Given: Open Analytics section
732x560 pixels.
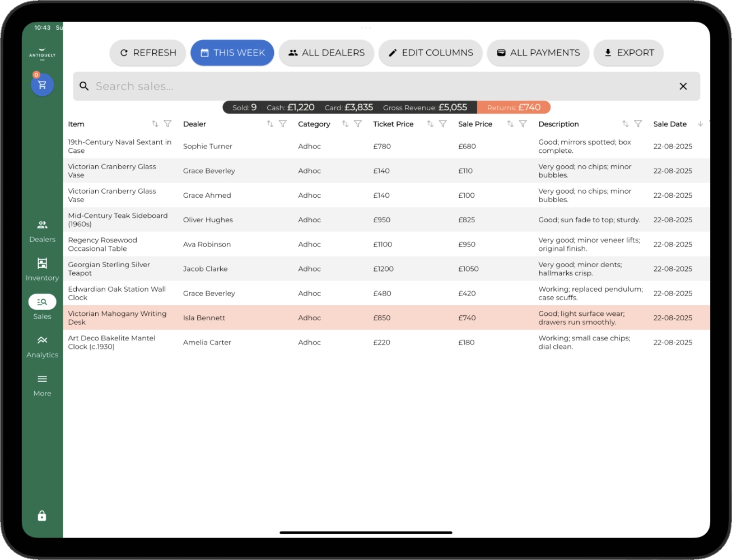Looking at the screenshot, I should point(42,347).
